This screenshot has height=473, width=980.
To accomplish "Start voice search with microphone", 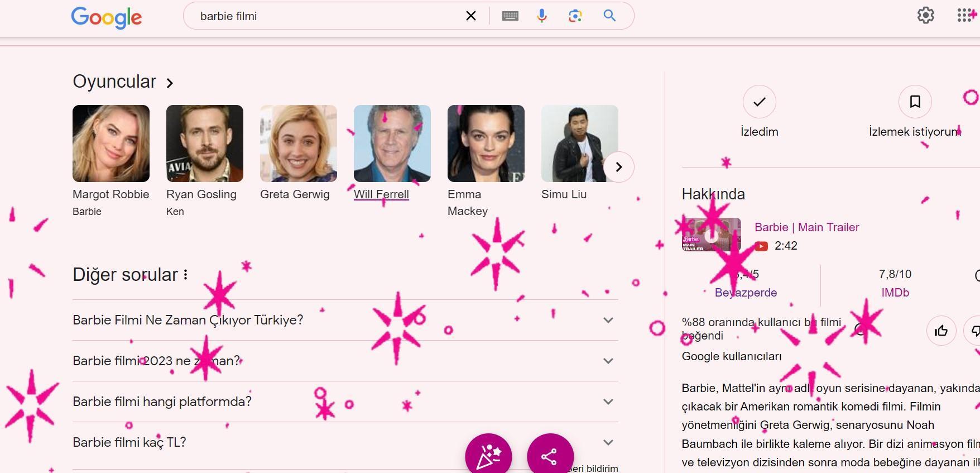I will [541, 16].
